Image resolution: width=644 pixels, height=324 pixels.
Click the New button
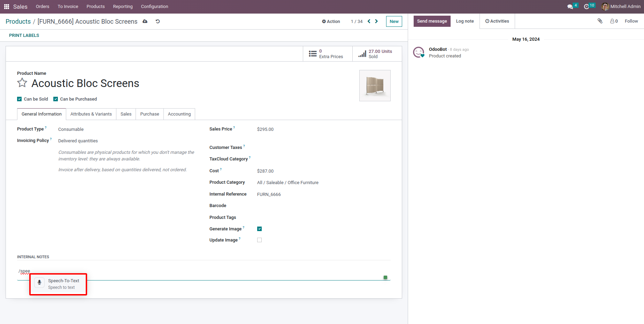(394, 22)
